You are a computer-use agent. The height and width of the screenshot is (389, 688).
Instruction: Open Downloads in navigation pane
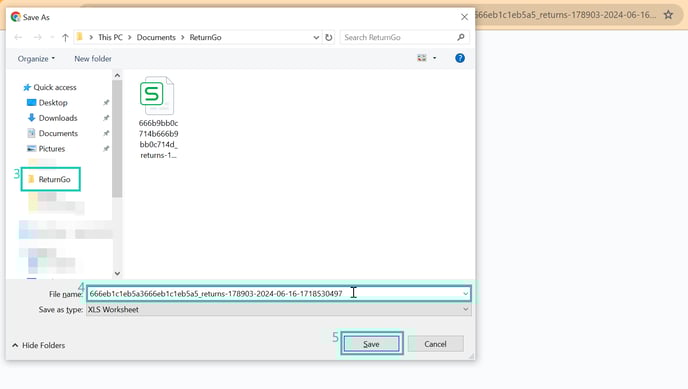point(52,118)
